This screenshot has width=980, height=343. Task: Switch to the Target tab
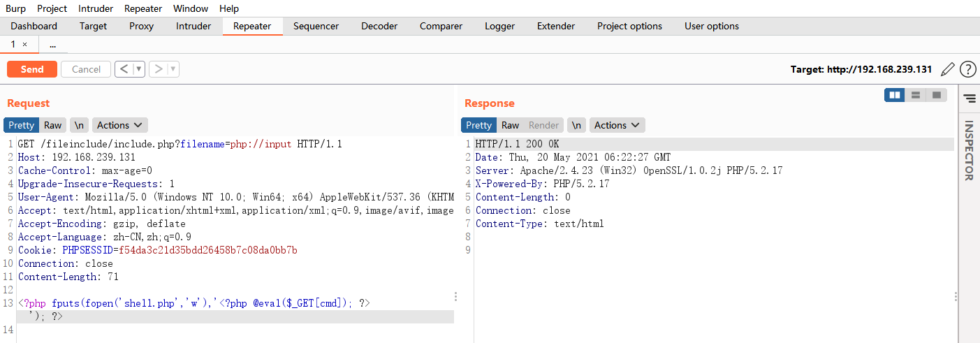(94, 26)
